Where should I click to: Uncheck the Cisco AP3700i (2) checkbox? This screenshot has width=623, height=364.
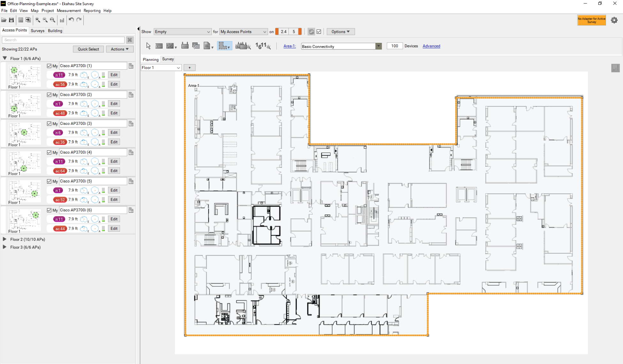click(x=49, y=95)
